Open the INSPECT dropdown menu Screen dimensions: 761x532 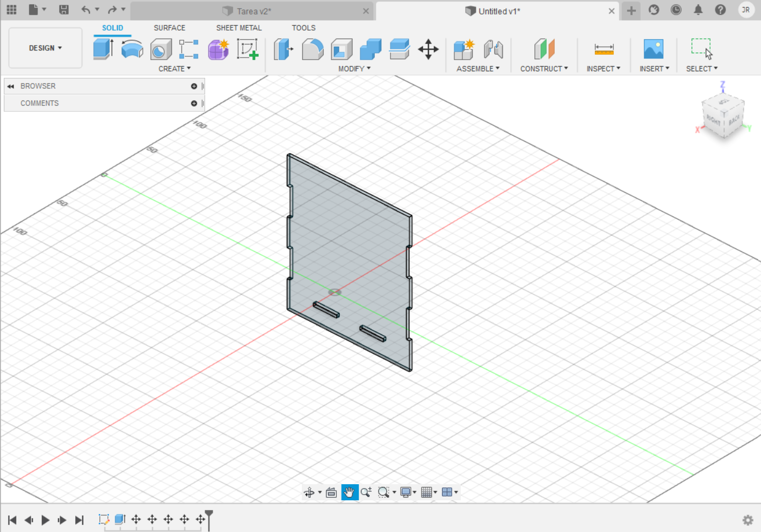(x=604, y=69)
